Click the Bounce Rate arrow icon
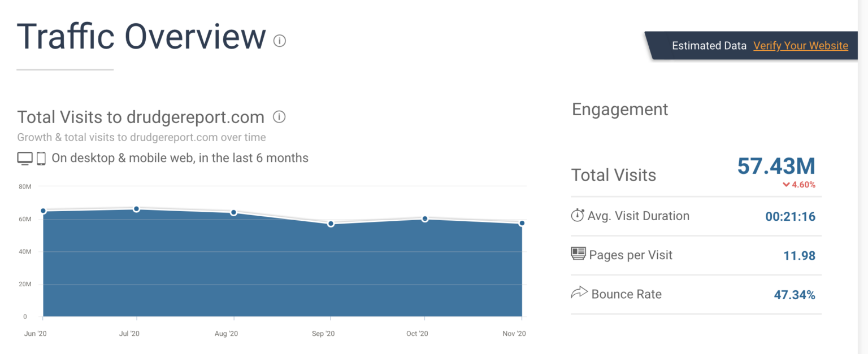The height and width of the screenshot is (354, 868). (x=579, y=293)
